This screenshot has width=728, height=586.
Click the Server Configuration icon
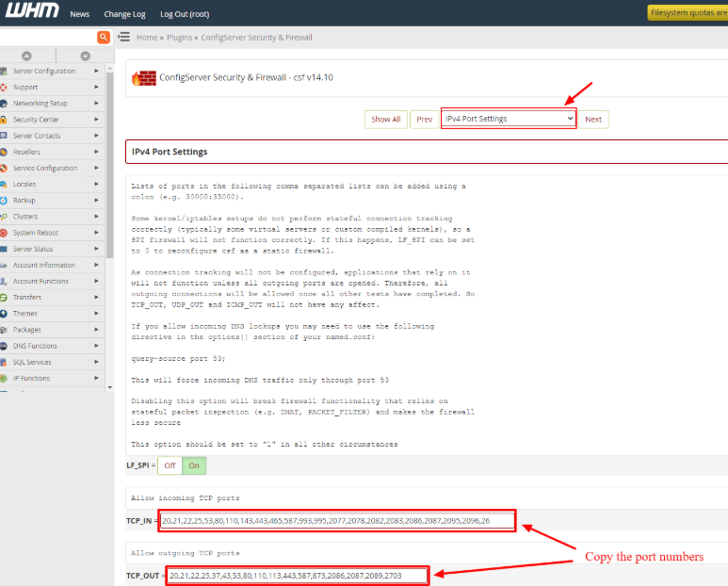(4, 71)
